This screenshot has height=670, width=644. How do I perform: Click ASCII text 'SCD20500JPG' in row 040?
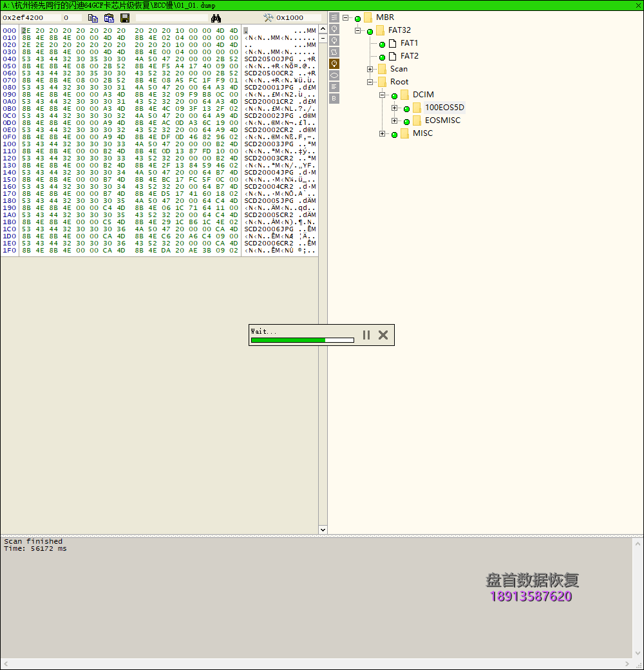click(269, 59)
